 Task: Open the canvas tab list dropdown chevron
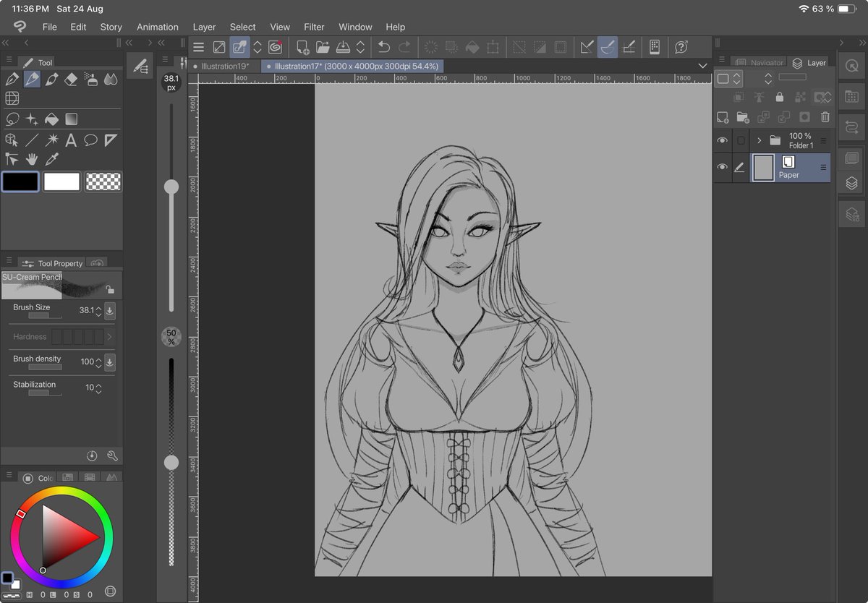702,66
